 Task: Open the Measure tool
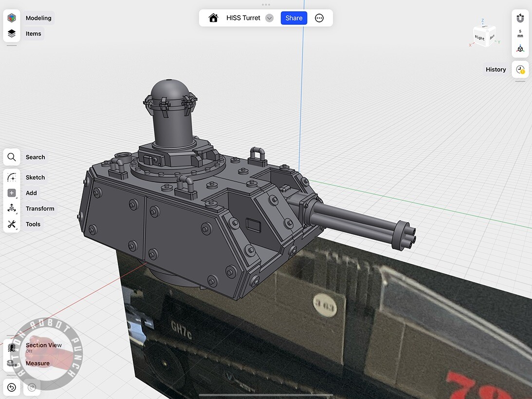[x=37, y=363]
